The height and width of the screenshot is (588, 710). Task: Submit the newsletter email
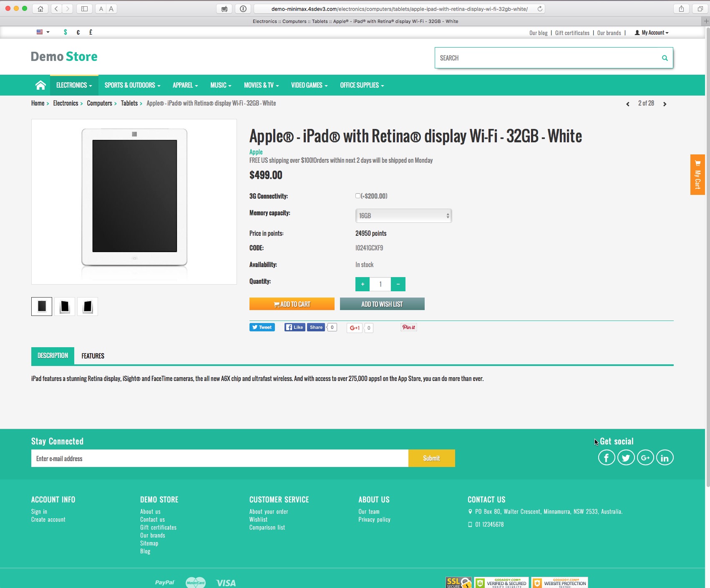431,458
